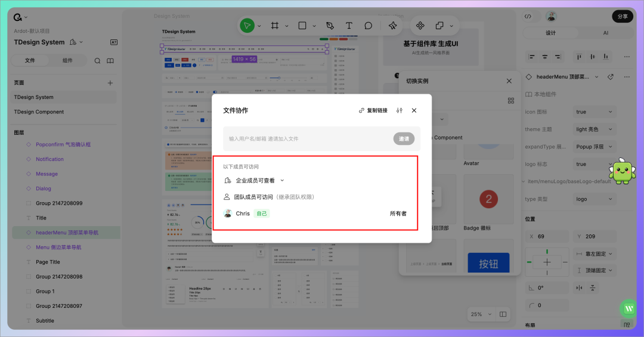Align top icon in design panel
Screen dimensions: 644x337
[x=579, y=57]
